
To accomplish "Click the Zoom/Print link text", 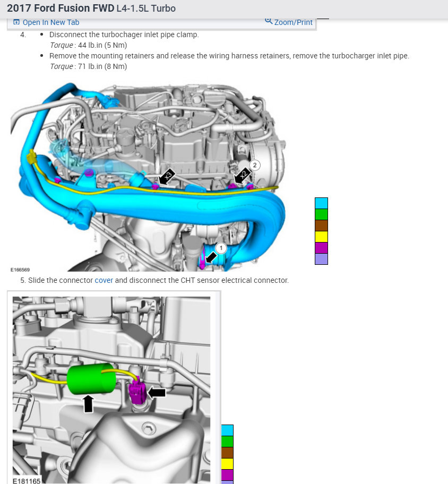I will 294,22.
